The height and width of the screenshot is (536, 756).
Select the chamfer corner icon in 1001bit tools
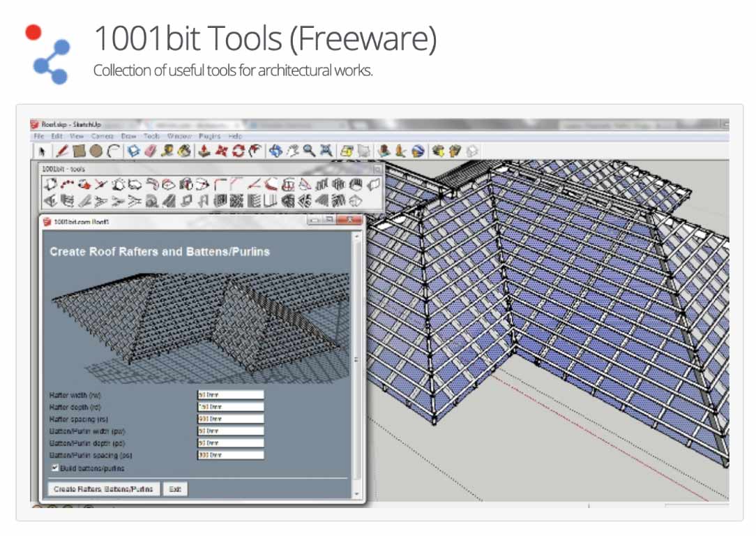pos(236,184)
